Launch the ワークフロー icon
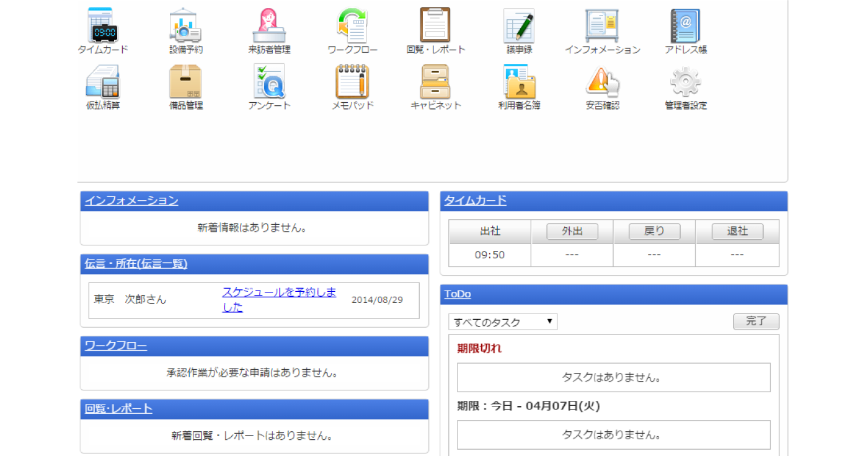Screen dimensions: 868x456 click(x=352, y=25)
